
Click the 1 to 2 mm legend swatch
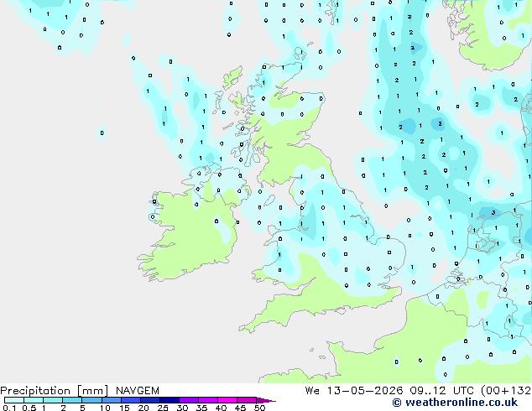(53, 400)
